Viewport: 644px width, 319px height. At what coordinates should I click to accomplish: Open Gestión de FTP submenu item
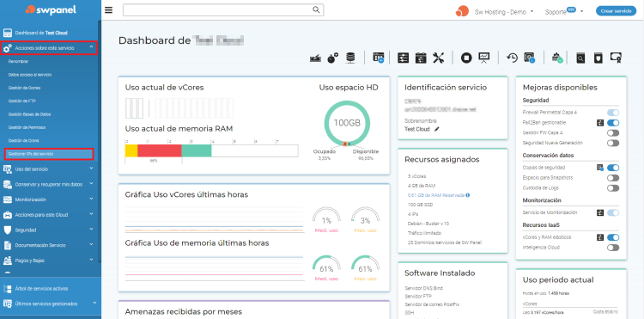(x=22, y=101)
